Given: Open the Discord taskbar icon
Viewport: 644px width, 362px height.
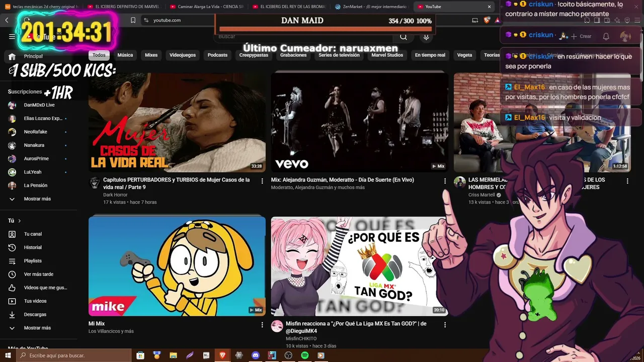Looking at the screenshot, I should 256,355.
